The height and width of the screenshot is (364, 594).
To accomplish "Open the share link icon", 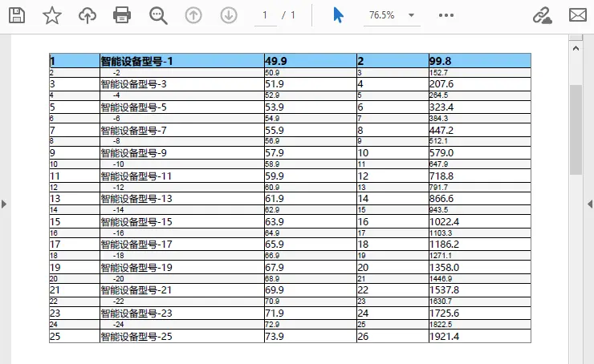I will tap(543, 15).
